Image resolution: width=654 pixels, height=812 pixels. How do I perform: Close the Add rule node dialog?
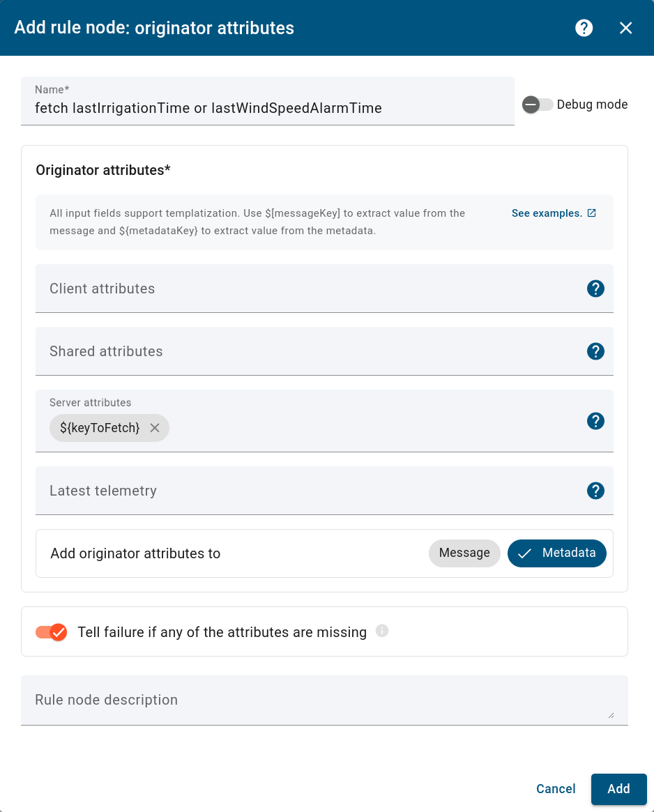(x=625, y=28)
